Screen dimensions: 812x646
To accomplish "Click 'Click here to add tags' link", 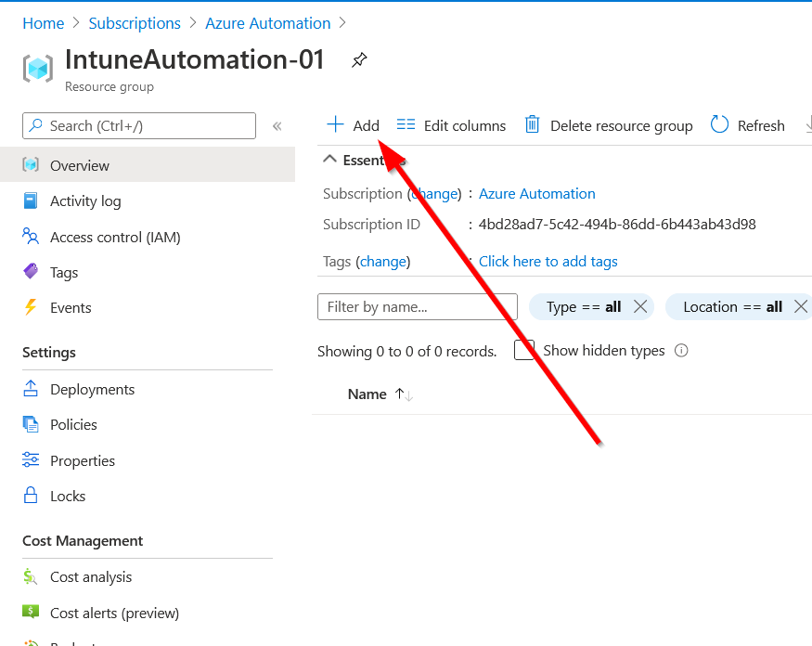I will click(548, 262).
